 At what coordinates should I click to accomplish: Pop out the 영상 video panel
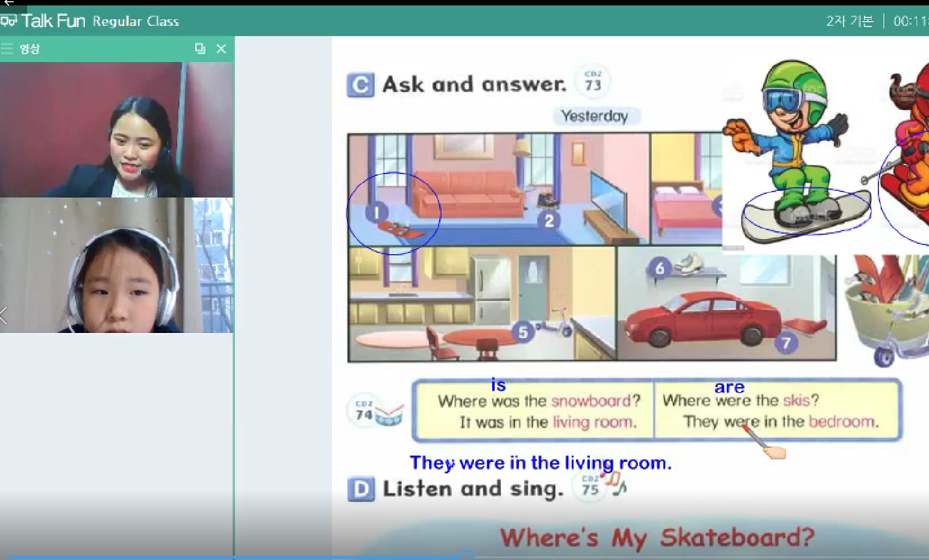(200, 49)
